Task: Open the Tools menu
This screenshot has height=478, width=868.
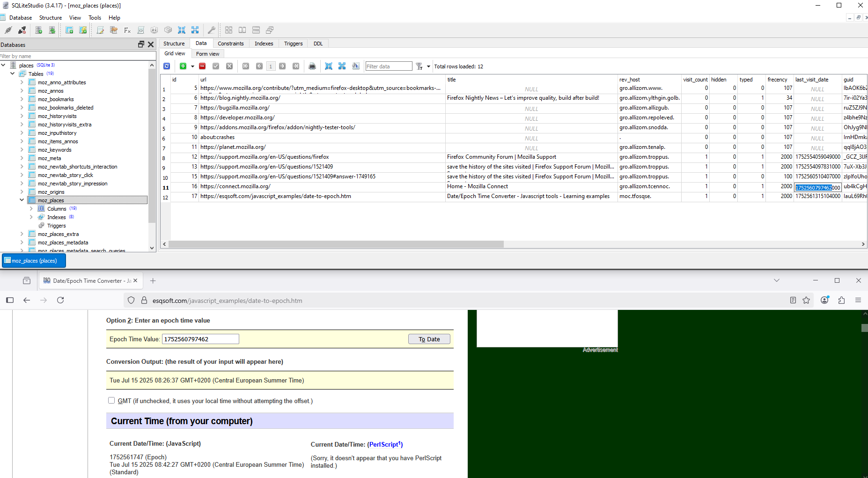Action: click(x=95, y=18)
